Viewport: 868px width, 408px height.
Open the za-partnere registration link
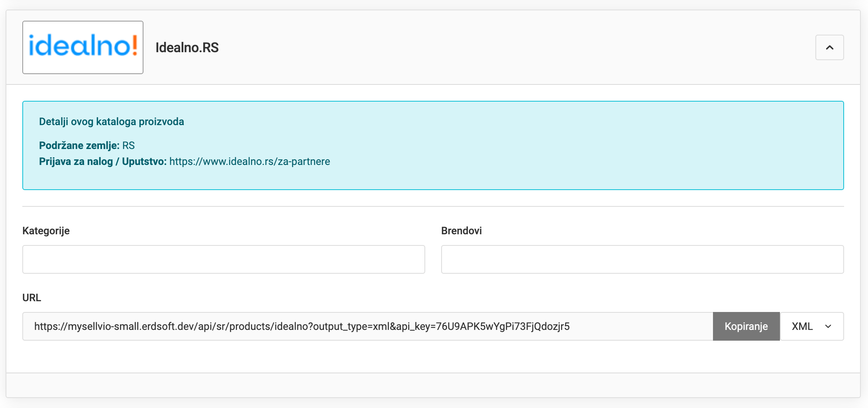coord(249,161)
